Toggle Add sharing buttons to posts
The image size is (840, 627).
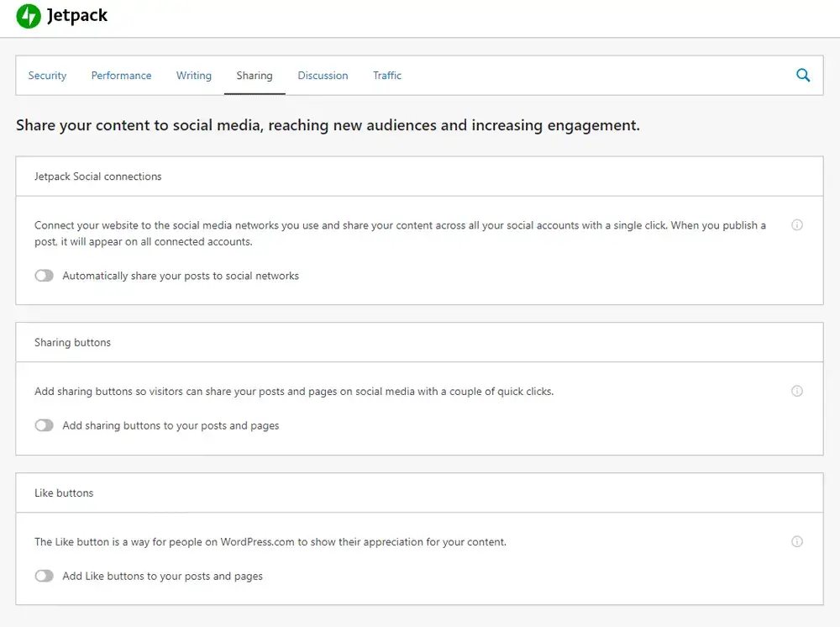(44, 425)
